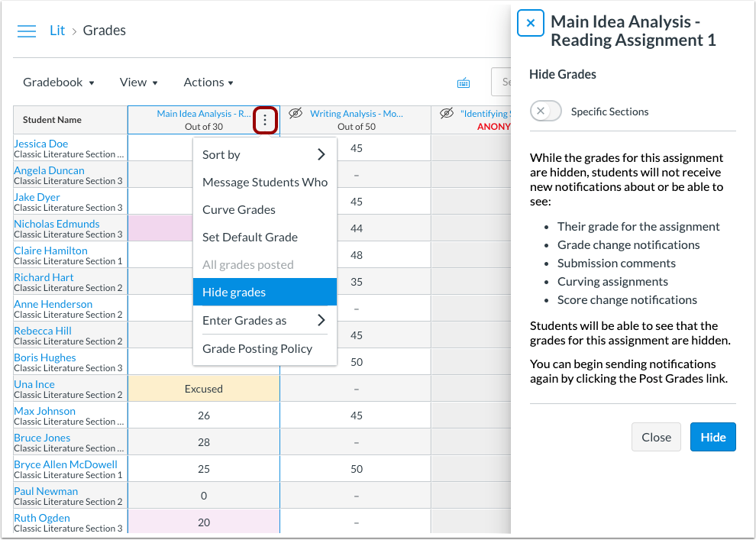Viewport: 756px width, 540px height.
Task: Open the Actions dropdown
Action: [208, 82]
